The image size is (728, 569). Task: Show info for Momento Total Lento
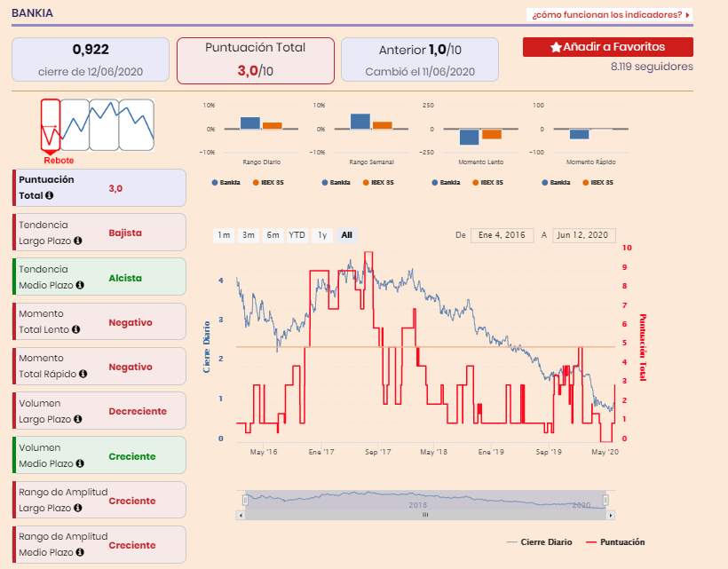click(75, 329)
